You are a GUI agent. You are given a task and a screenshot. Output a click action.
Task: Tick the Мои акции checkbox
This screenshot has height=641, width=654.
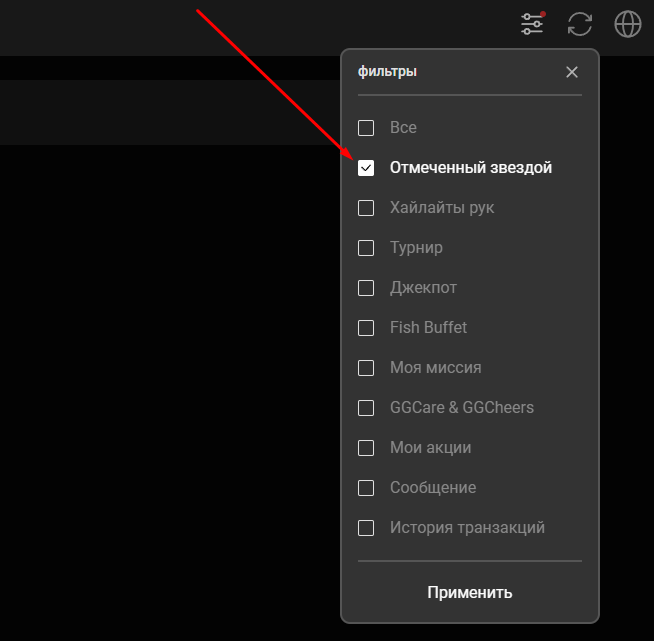(x=366, y=448)
